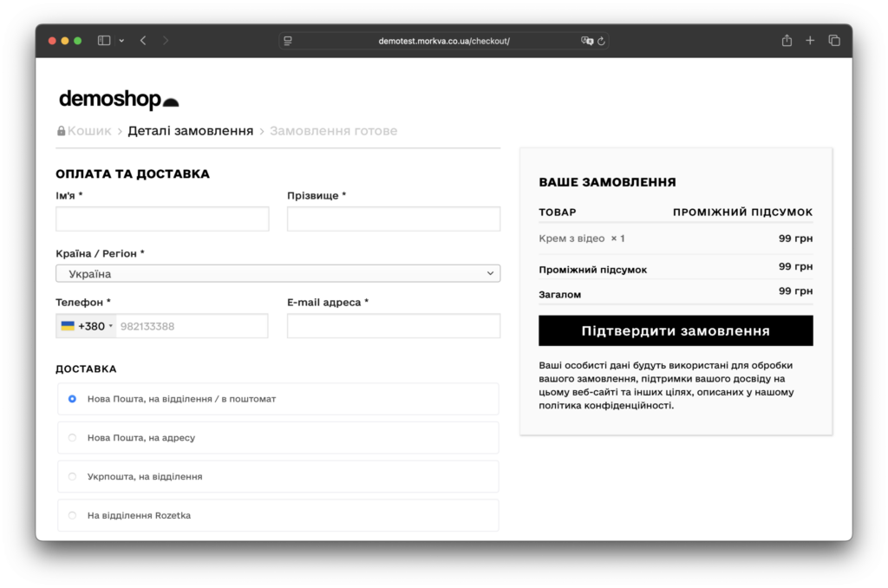Select Нова Пошта, на адресу delivery
The height and width of the screenshot is (588, 888).
(278, 438)
